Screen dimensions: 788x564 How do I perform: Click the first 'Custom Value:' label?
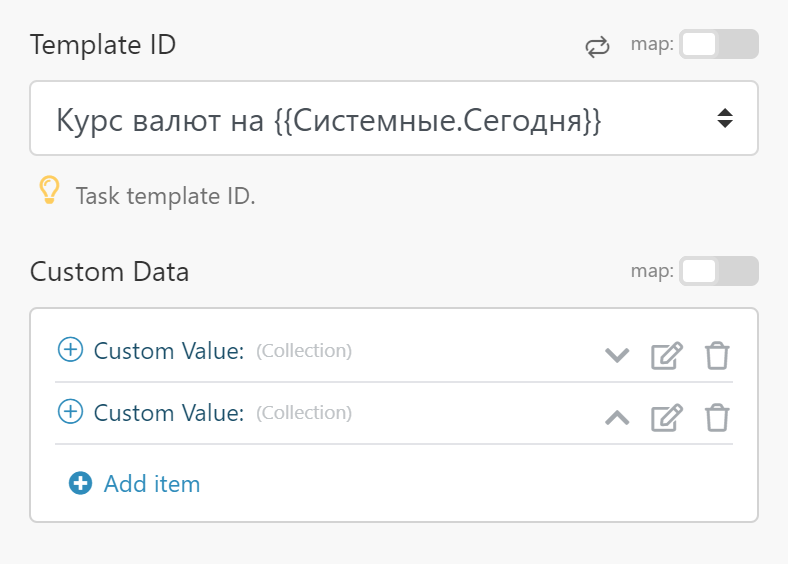point(169,351)
